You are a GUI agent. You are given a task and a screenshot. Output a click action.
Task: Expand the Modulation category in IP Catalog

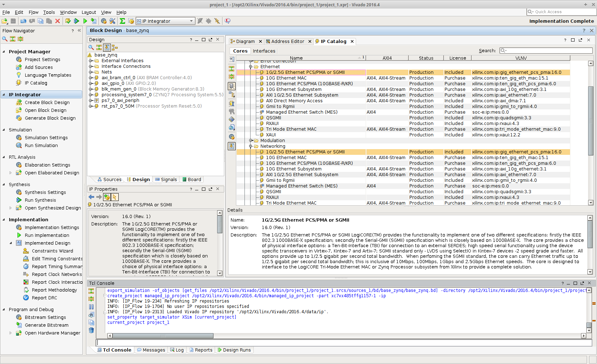pyautogui.click(x=251, y=141)
